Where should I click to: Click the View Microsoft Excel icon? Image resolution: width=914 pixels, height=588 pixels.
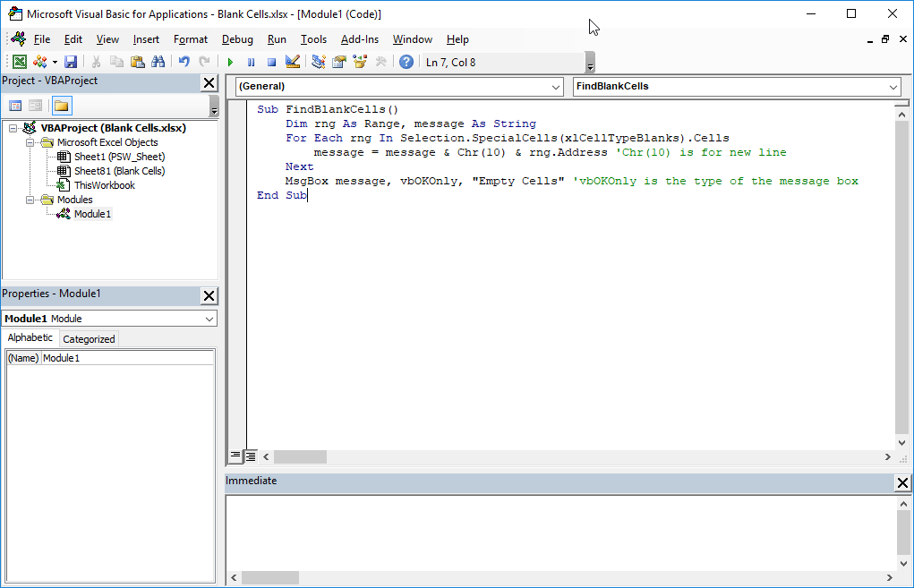19,62
